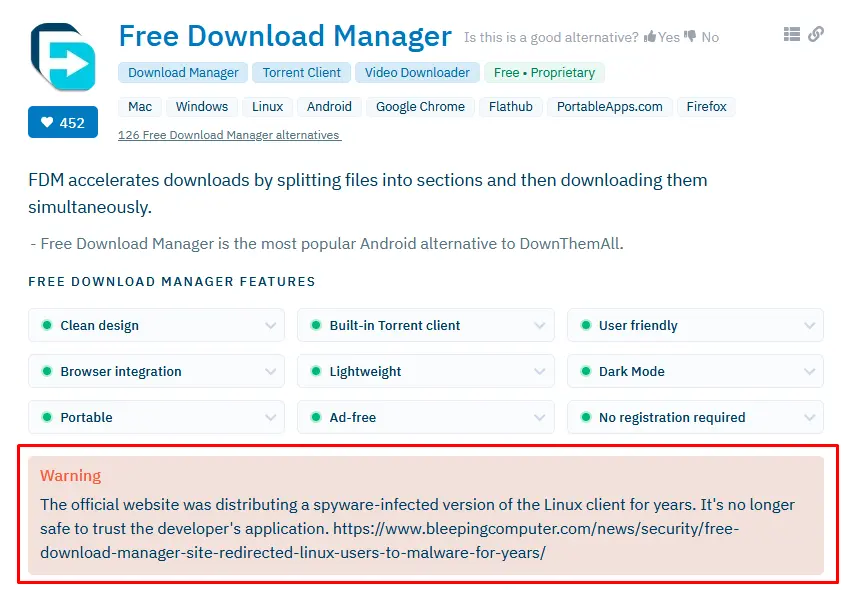Expand the Built-in Torrent client feature chevron
The image size is (851, 590).
(539, 326)
